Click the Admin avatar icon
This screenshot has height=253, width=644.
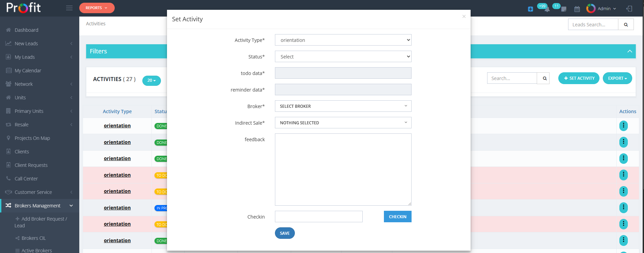click(x=591, y=8)
